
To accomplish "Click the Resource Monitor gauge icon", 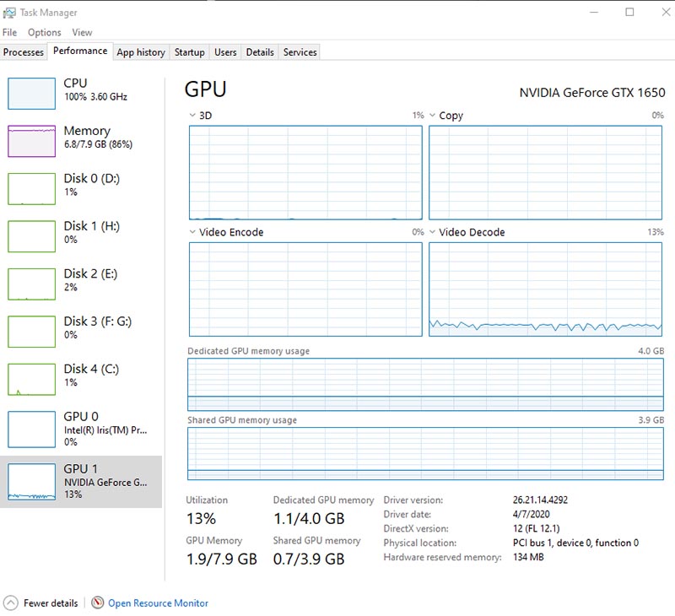I will (x=98, y=602).
